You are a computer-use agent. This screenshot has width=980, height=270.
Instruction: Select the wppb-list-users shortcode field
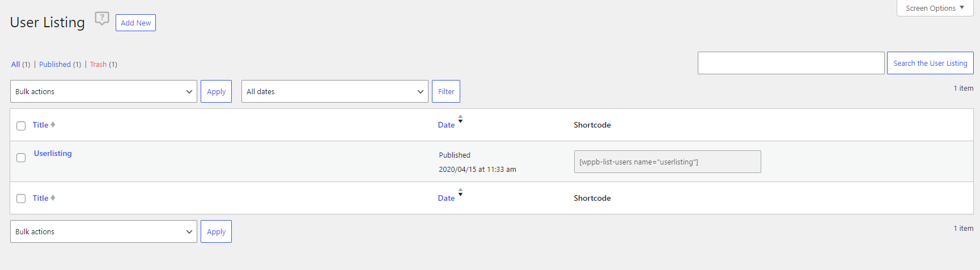pyautogui.click(x=667, y=162)
